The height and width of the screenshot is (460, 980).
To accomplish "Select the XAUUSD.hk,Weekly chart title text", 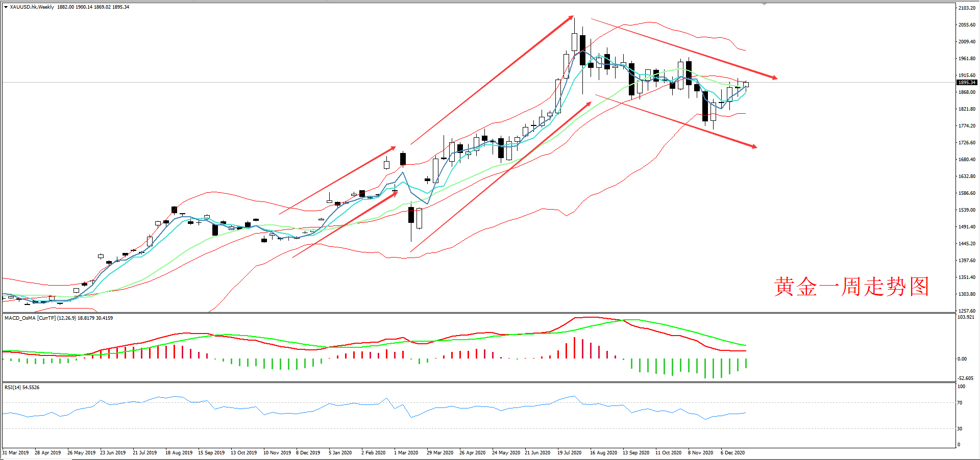I will pyautogui.click(x=32, y=7).
